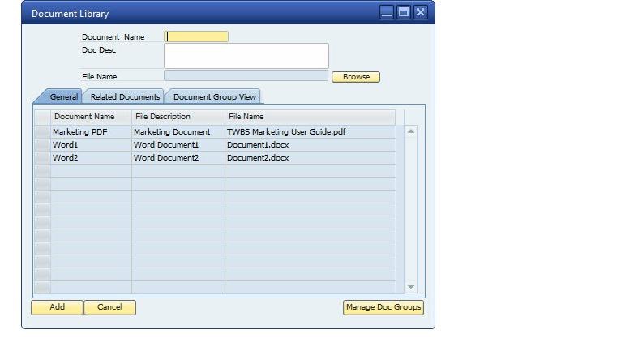Viewport: 638px width, 364px height.
Task: Click the grid scrollbar up arrow
Action: pyautogui.click(x=411, y=131)
